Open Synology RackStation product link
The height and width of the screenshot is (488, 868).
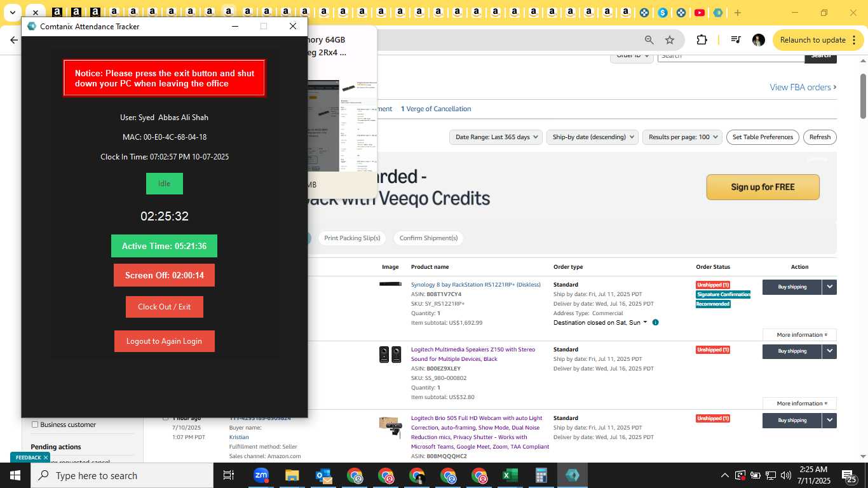pos(476,285)
